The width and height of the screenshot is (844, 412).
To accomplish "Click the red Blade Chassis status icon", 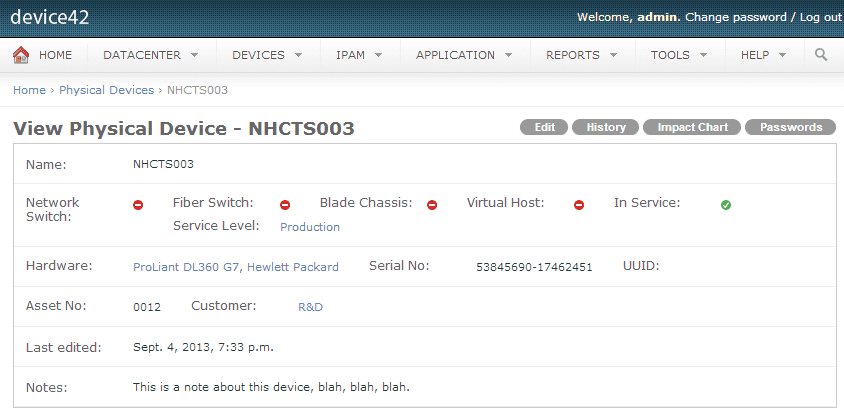I will click(432, 205).
